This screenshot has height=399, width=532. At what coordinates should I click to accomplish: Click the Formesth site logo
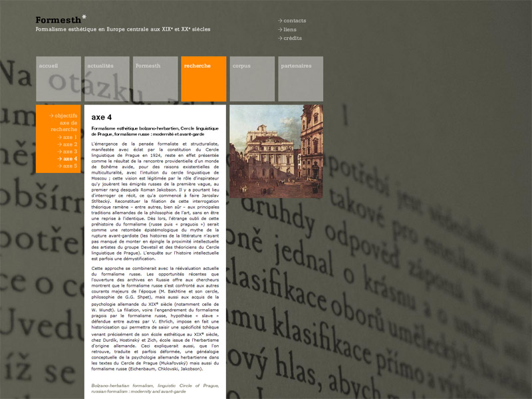coord(61,20)
